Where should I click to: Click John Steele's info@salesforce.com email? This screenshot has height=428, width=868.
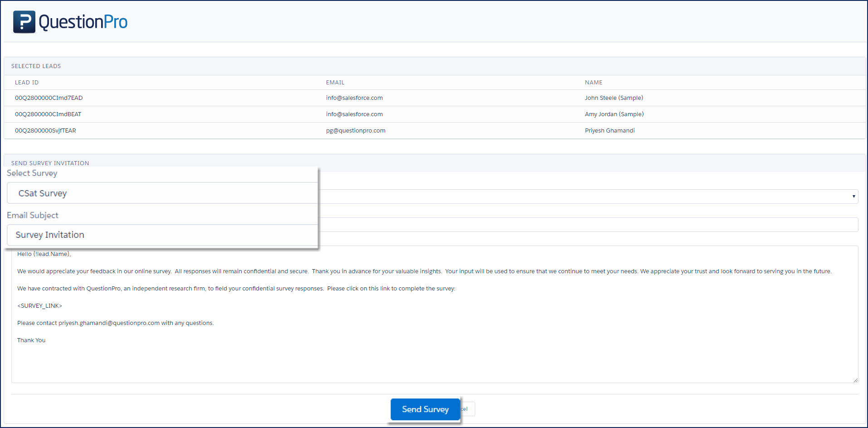click(x=354, y=98)
